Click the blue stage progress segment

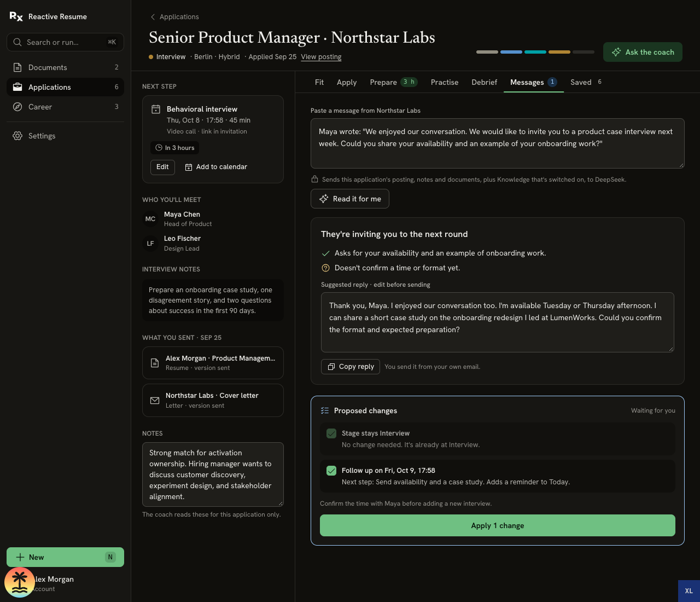coord(511,52)
